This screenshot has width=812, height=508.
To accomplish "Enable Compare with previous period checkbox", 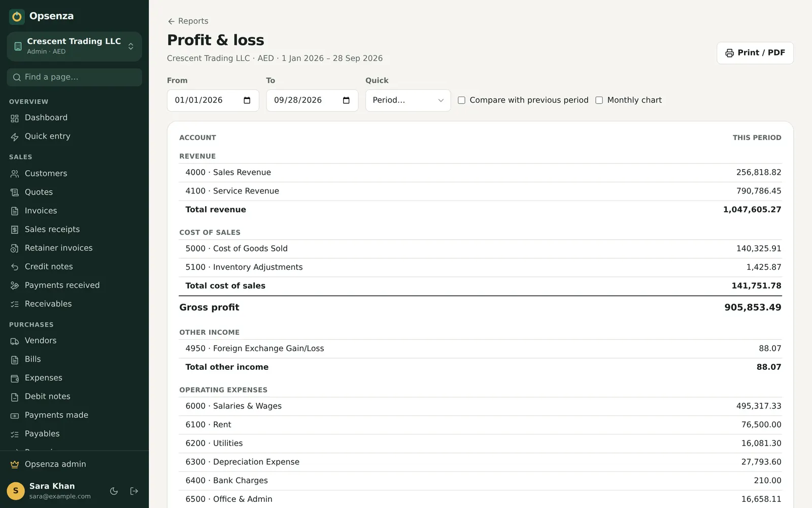I will click(x=461, y=100).
